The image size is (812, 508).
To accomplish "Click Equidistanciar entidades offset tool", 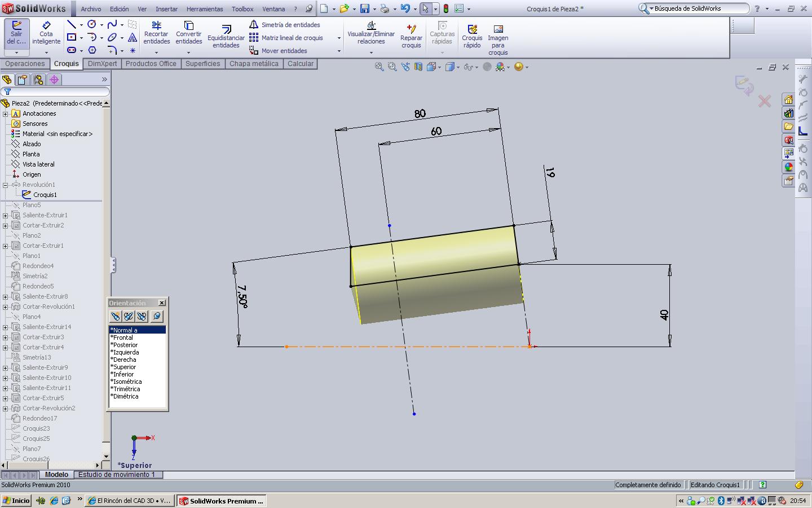I will point(226,37).
